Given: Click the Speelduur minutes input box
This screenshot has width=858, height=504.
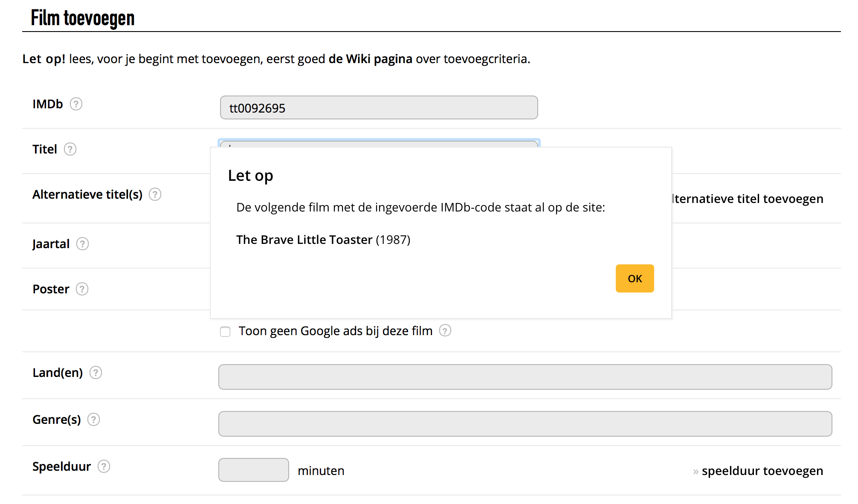Looking at the screenshot, I should 253,470.
